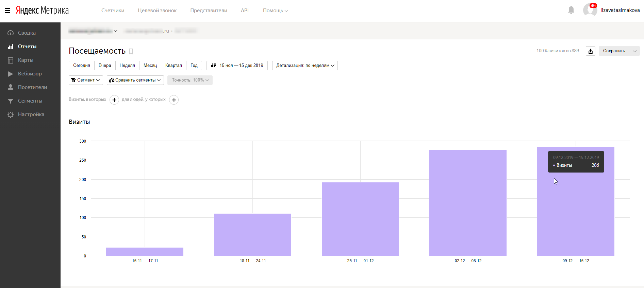This screenshot has height=288, width=644.
Task: Open the user avatar with 46 badge
Action: [590, 10]
